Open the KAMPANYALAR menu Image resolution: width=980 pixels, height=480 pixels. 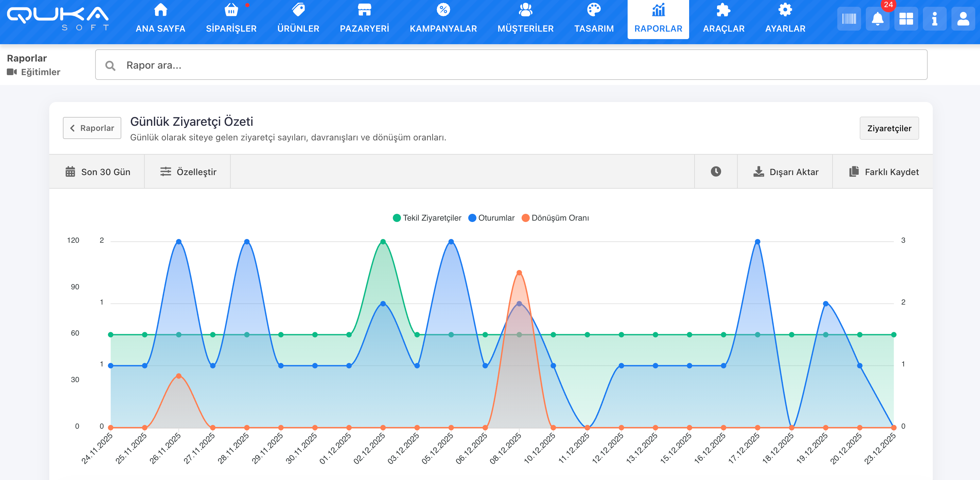(x=443, y=19)
